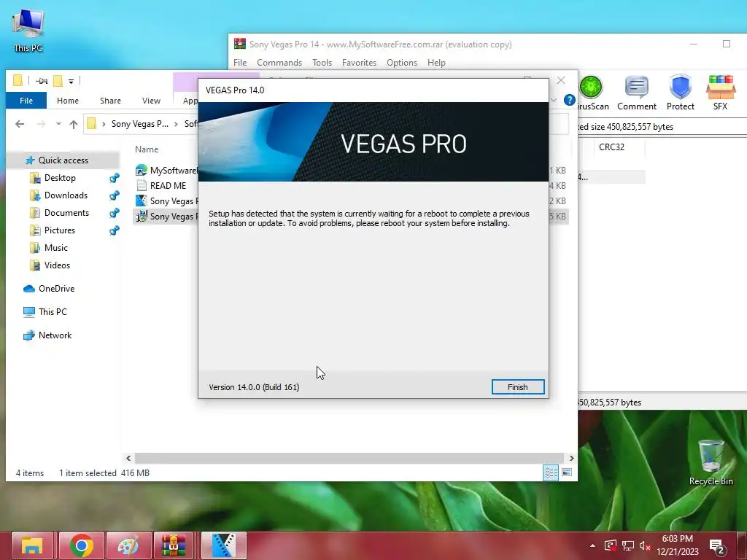Select This PC in the navigation pane
747x560 pixels.
coord(53,312)
